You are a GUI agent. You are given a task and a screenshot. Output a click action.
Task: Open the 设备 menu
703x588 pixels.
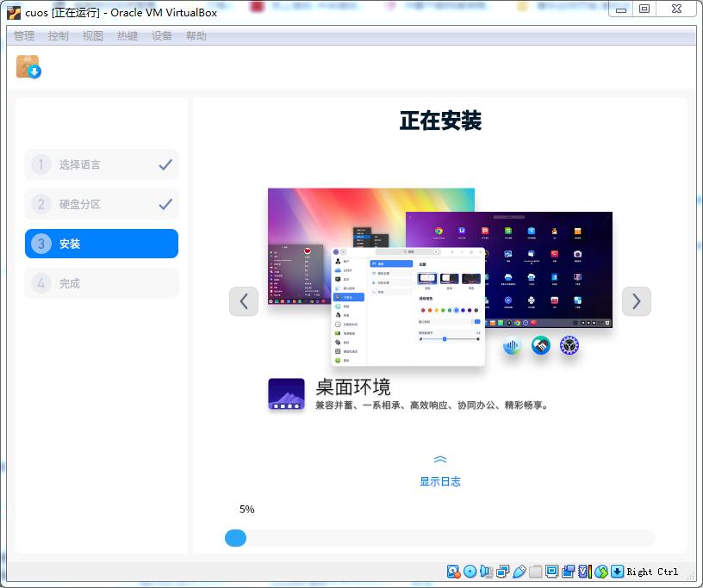tap(162, 35)
